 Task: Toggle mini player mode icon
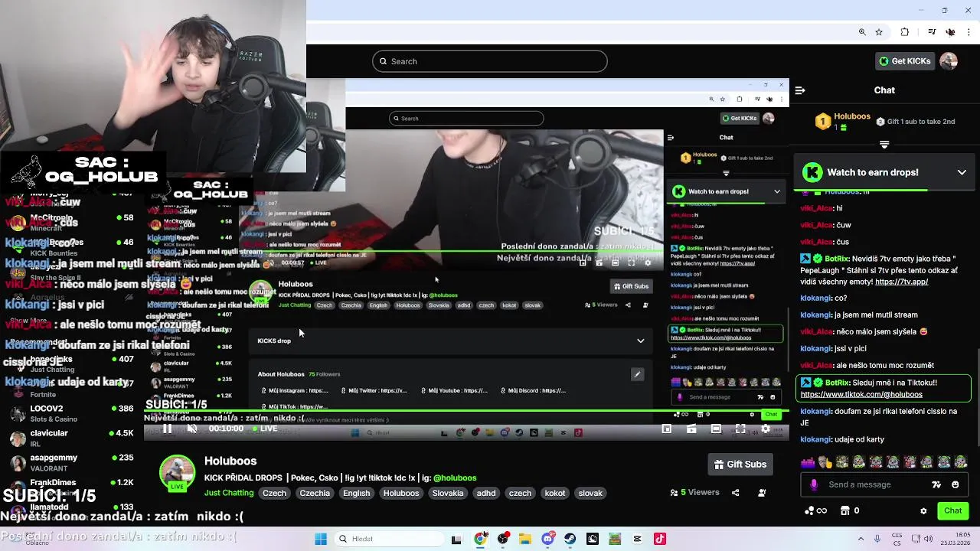pyautogui.click(x=667, y=429)
